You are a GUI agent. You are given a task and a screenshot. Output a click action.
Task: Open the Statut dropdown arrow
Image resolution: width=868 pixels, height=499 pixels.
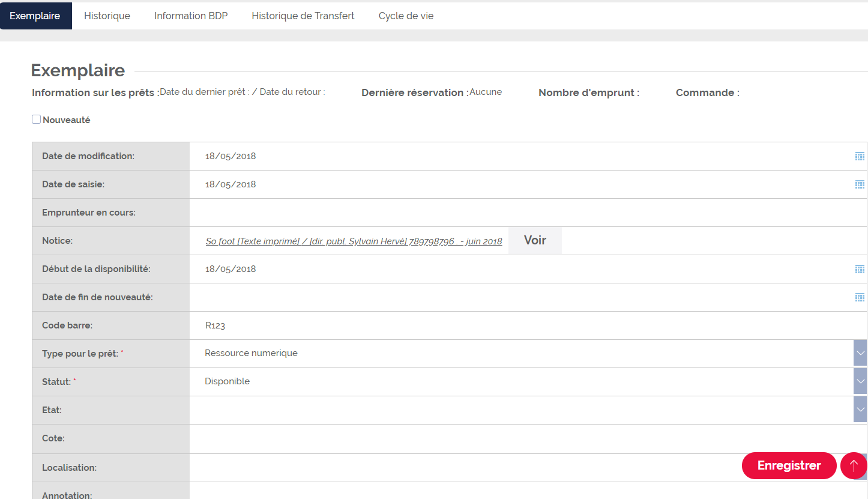(860, 381)
